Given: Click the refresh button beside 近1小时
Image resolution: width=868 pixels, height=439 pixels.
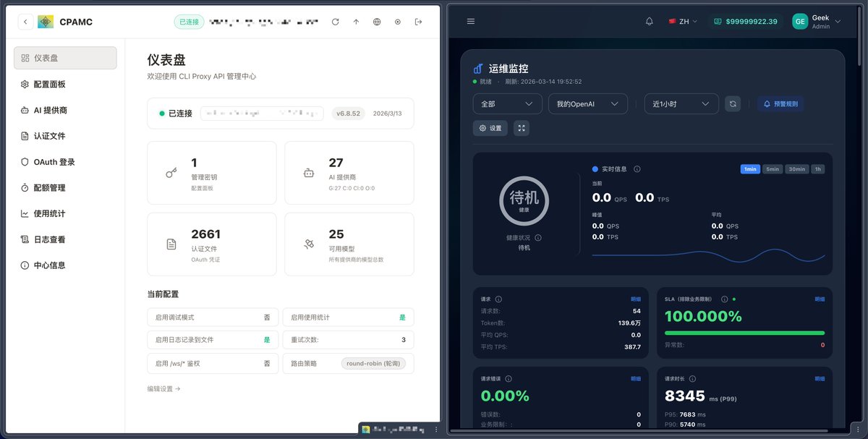Looking at the screenshot, I should (733, 104).
